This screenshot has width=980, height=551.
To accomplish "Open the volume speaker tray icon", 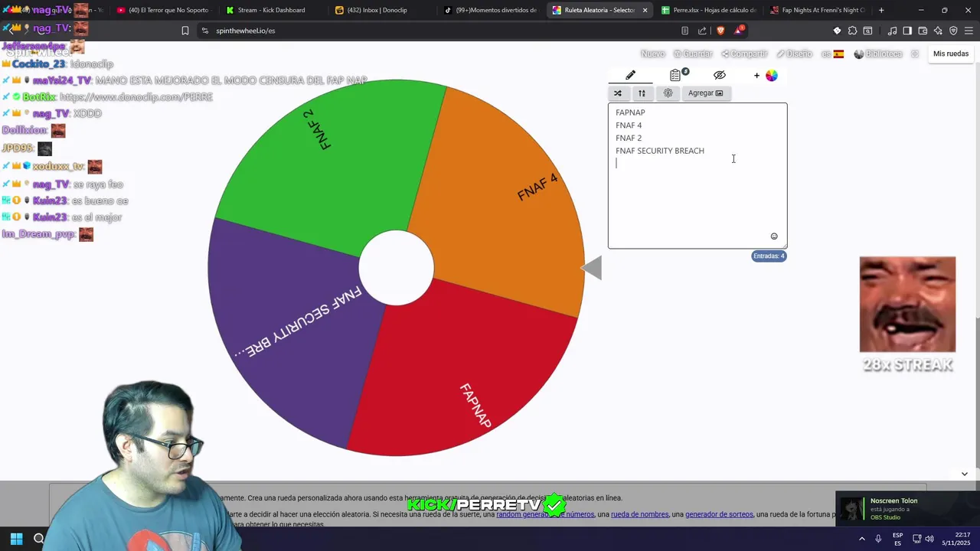I will (929, 538).
